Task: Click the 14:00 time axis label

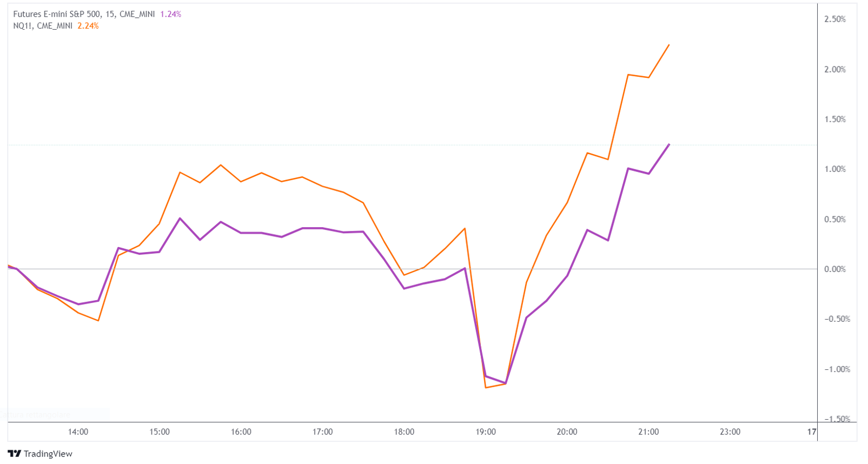Action: (78, 432)
